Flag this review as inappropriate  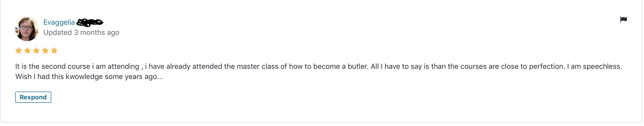pos(623,20)
